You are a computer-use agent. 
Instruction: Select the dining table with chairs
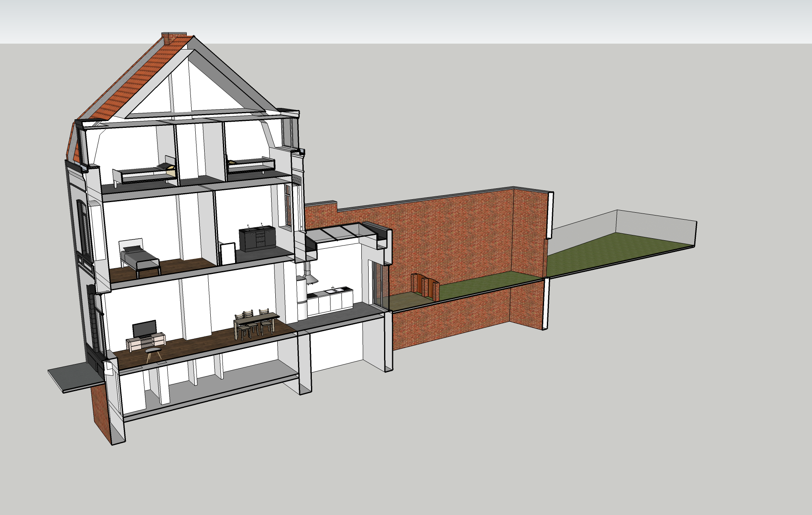(x=256, y=324)
